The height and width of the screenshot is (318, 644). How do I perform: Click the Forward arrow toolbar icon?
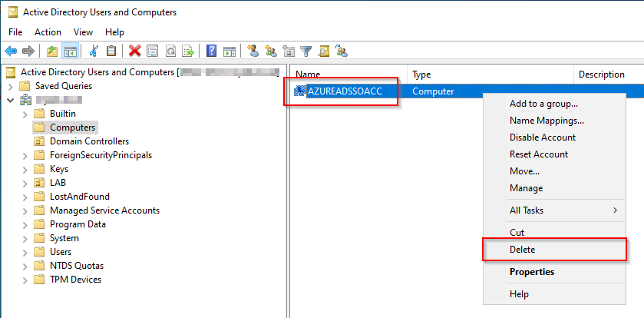[28, 51]
